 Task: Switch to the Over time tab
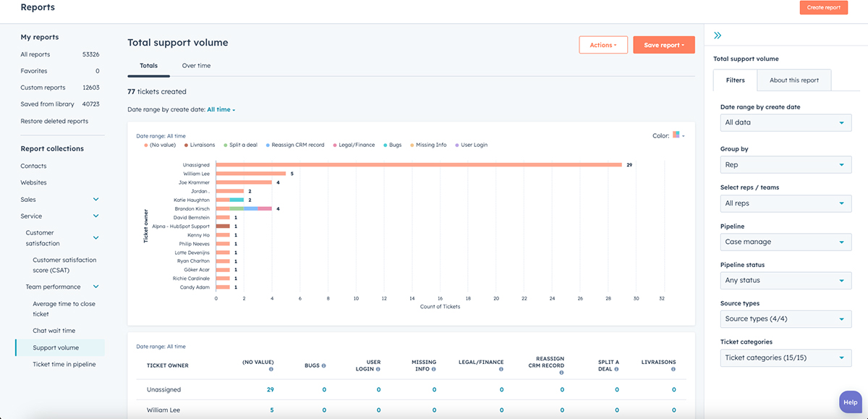[x=196, y=65]
